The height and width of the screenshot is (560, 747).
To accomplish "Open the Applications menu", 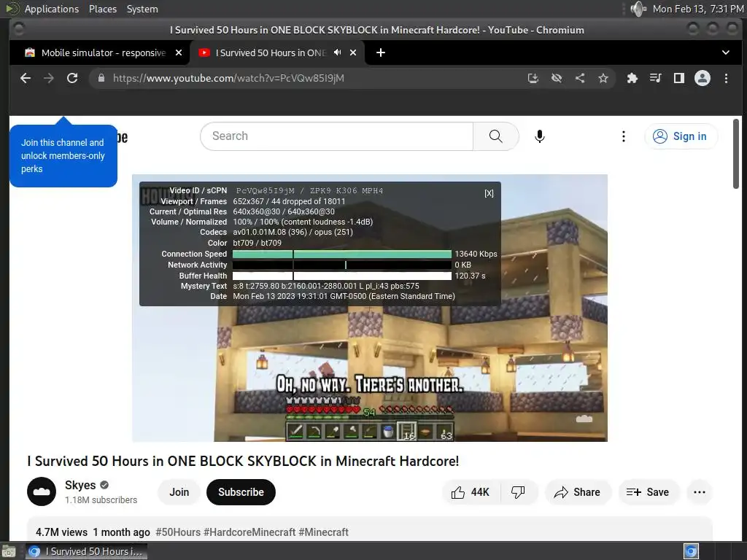I will (52, 9).
